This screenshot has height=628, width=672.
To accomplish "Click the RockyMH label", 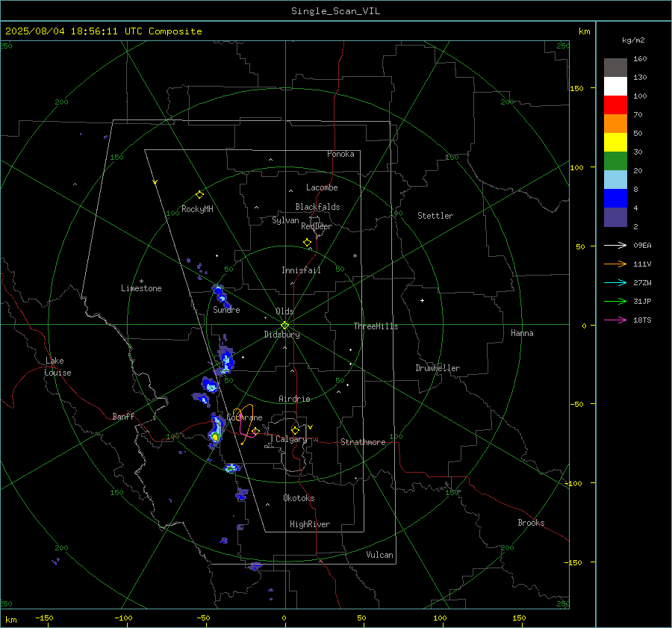I will (197, 209).
